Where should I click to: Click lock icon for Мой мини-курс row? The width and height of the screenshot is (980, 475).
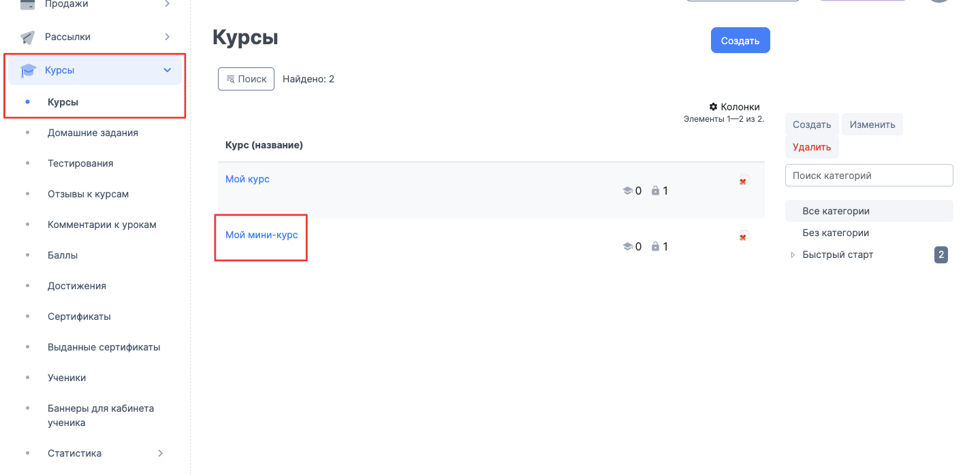[655, 247]
